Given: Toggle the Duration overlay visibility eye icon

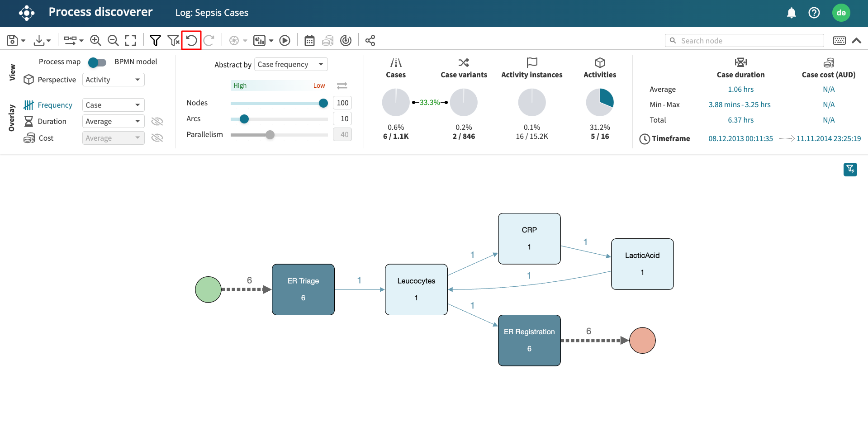Looking at the screenshot, I should click(x=157, y=122).
